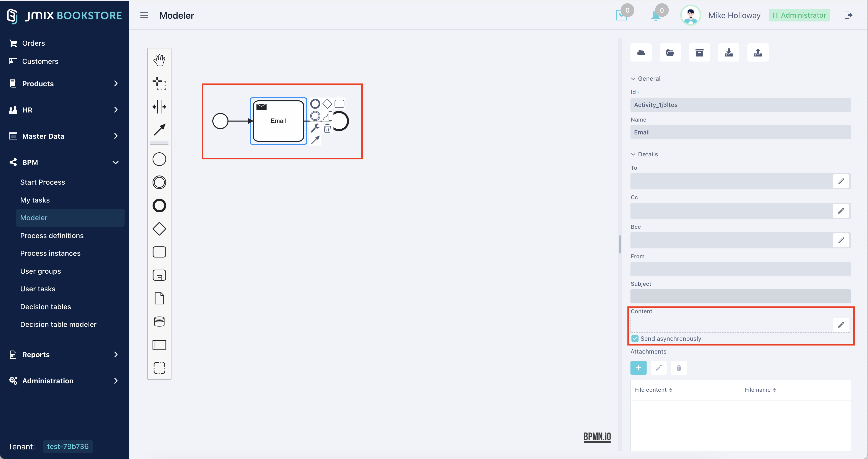The width and height of the screenshot is (868, 459).
Task: Select the Email task on the canvas
Action: coord(278,121)
